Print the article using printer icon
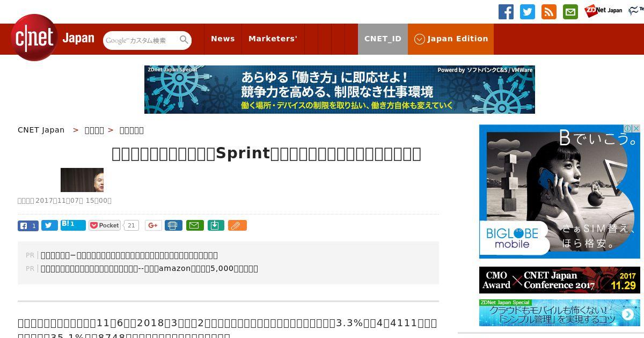 (x=173, y=226)
